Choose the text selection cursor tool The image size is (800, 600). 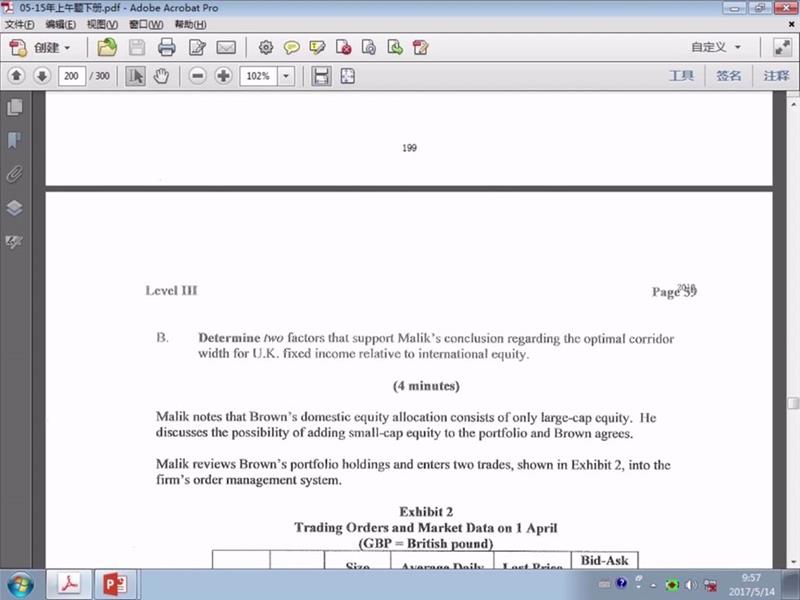[x=135, y=76]
